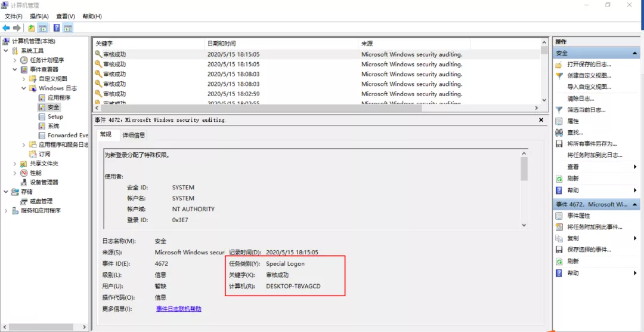Click 清除日志 in actions pane

point(581,99)
